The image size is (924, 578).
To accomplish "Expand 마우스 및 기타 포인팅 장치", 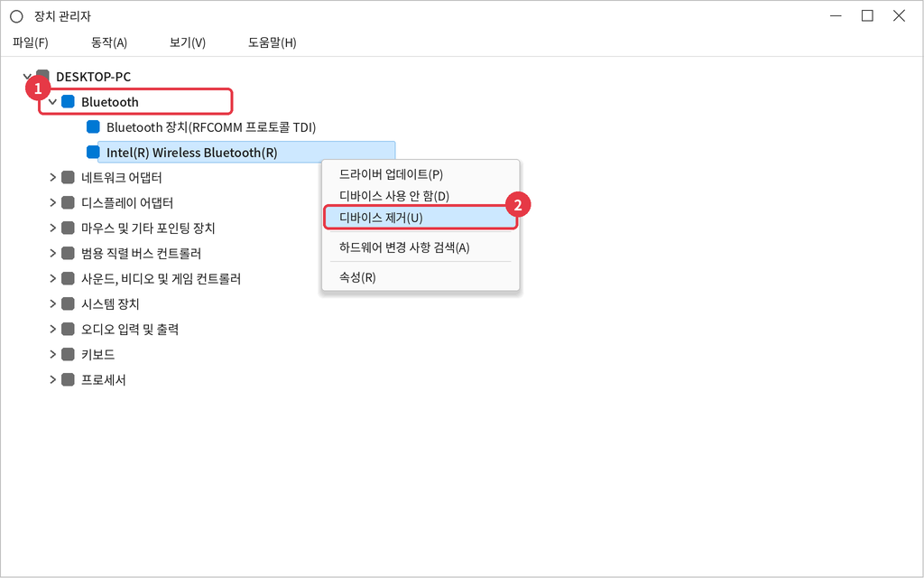I will pos(52,228).
